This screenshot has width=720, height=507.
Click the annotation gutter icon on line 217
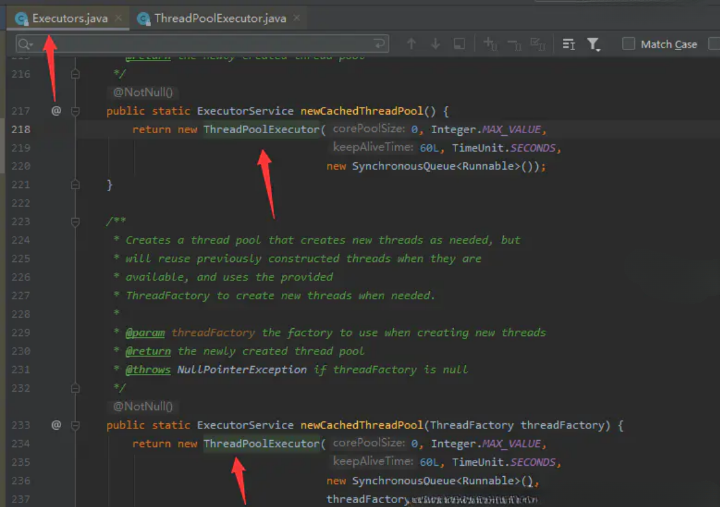click(x=56, y=111)
